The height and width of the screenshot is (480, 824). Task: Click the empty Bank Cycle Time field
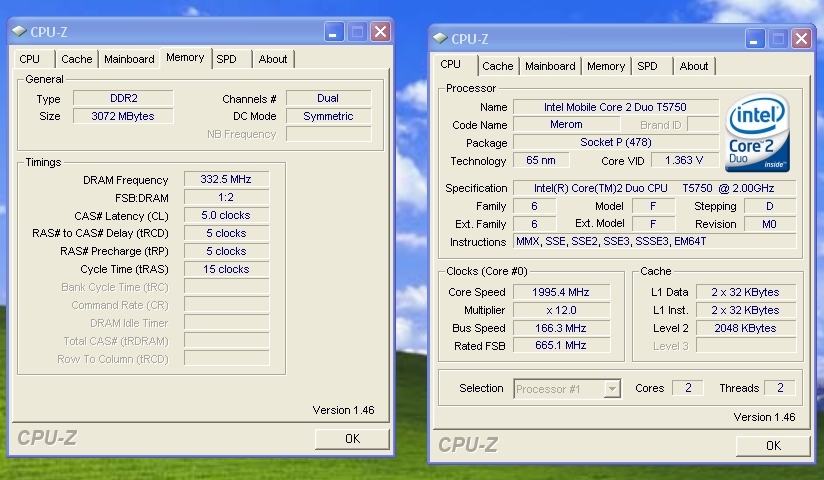click(226, 287)
